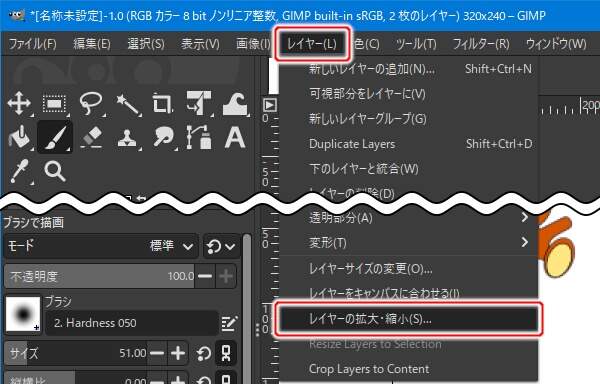This screenshot has width=600, height=384.
Task: Open the ファイル(F) menu
Action: click(32, 44)
